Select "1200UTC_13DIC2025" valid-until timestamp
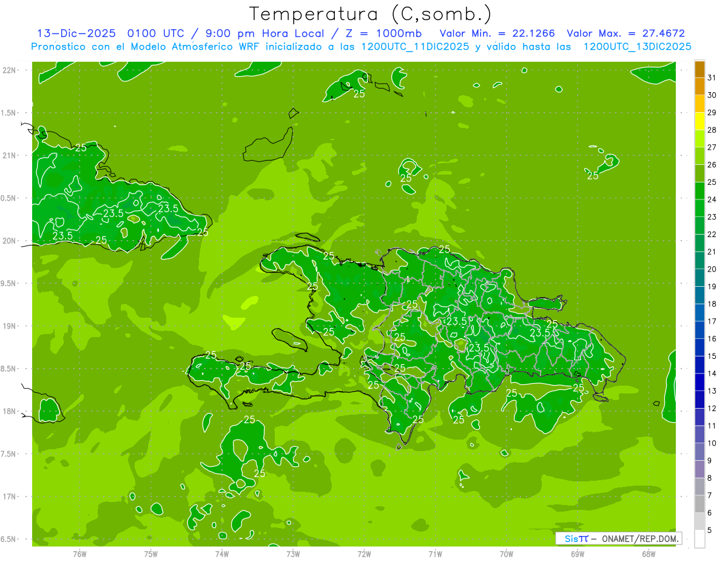Screen dimensions: 728x562 pos(637,47)
